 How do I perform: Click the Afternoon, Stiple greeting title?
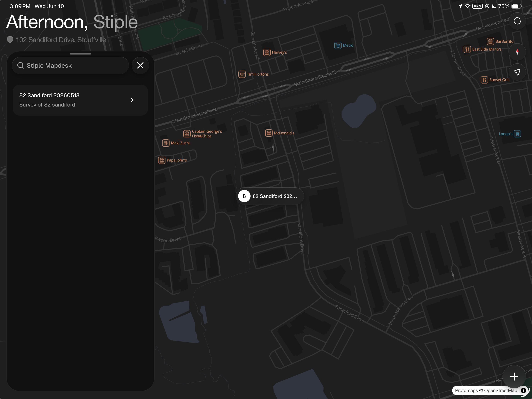click(72, 22)
